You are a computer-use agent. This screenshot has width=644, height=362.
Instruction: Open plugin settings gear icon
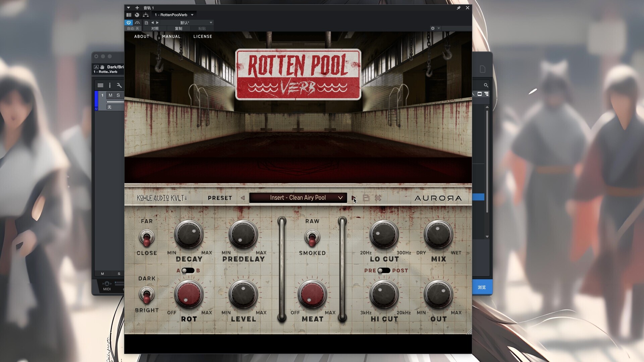pyautogui.click(x=433, y=28)
